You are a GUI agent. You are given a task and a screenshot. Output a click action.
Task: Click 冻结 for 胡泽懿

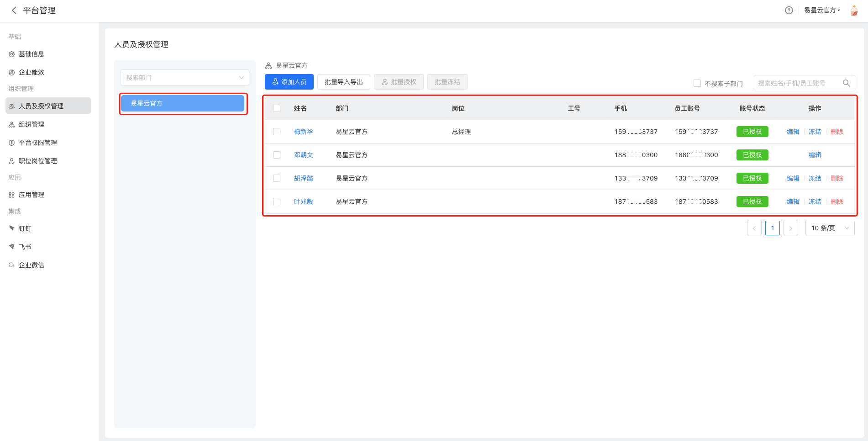pyautogui.click(x=815, y=178)
